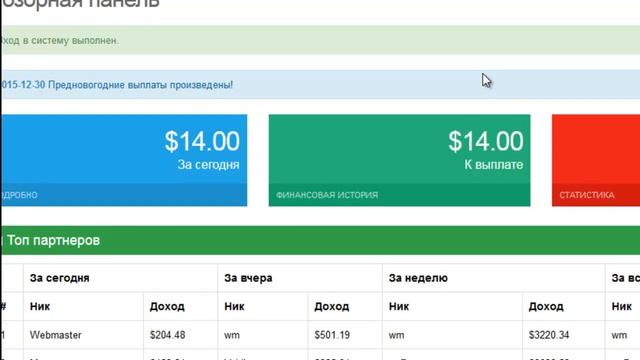
Task: Click the 'Топ партнеров' panel header
Action: [x=320, y=240]
